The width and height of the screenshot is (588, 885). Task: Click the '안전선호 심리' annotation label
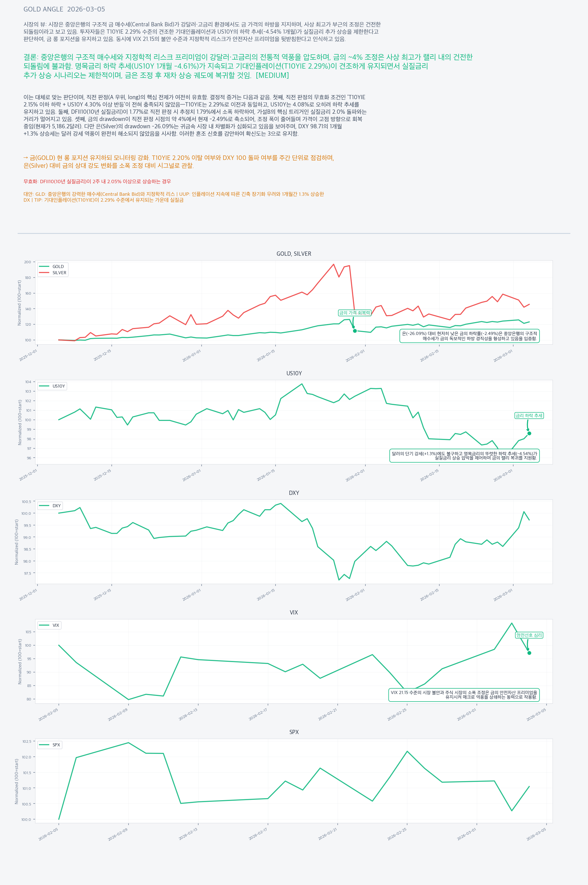(x=529, y=635)
